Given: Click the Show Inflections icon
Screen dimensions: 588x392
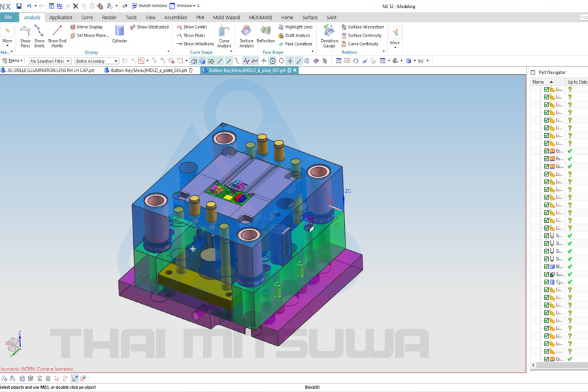Looking at the screenshot, I should 180,44.
